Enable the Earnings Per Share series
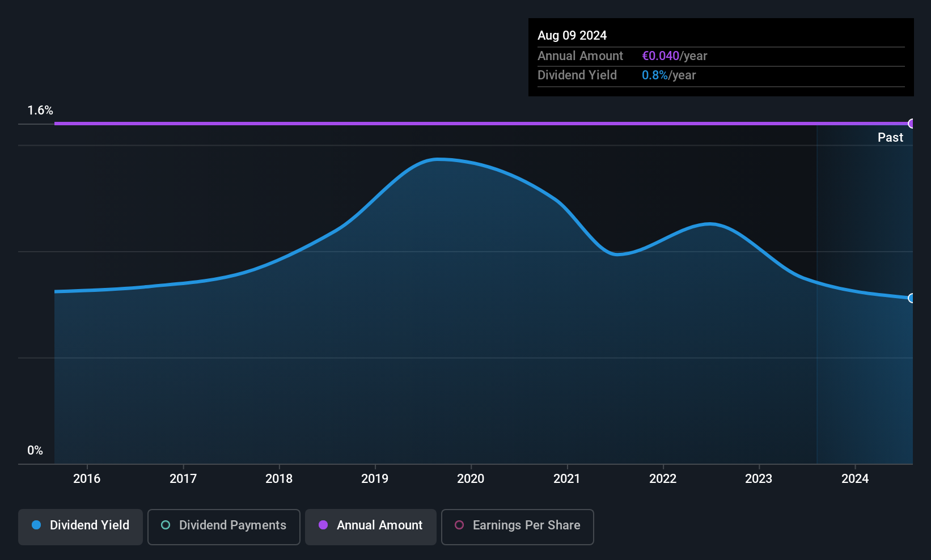Viewport: 931px width, 560px height. point(518,527)
